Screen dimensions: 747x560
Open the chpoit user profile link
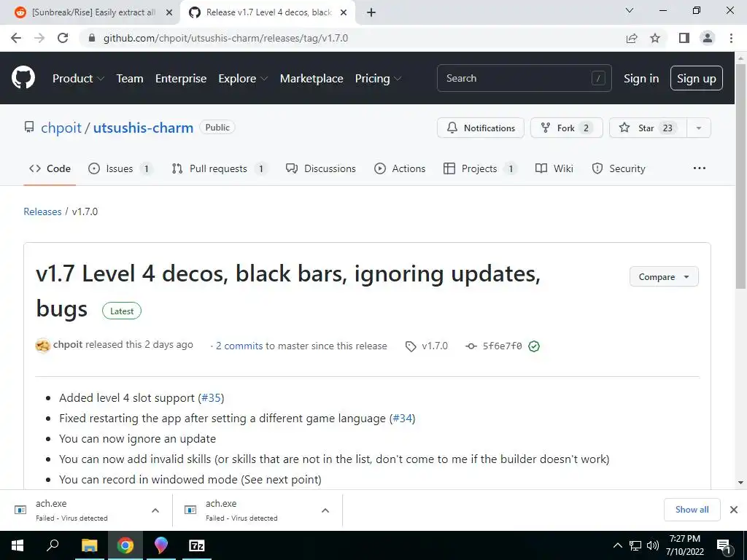click(x=61, y=128)
